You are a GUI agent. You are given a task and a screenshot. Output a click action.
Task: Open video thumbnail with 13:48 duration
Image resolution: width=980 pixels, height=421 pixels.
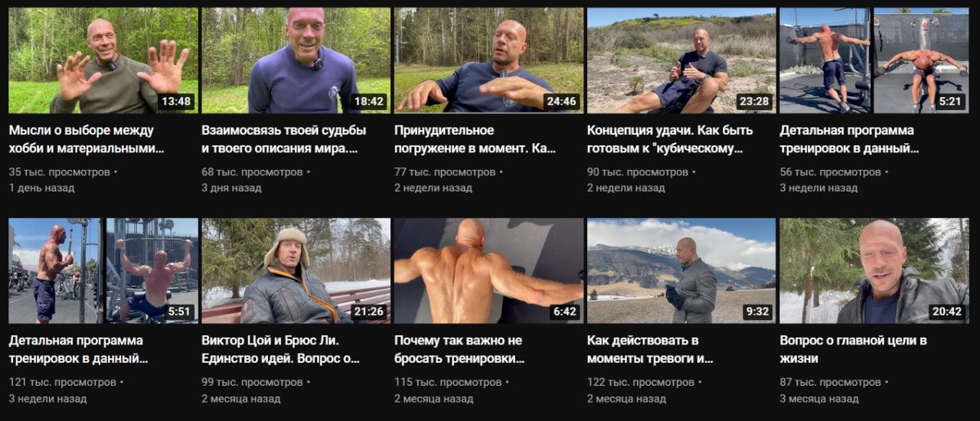coord(103,60)
